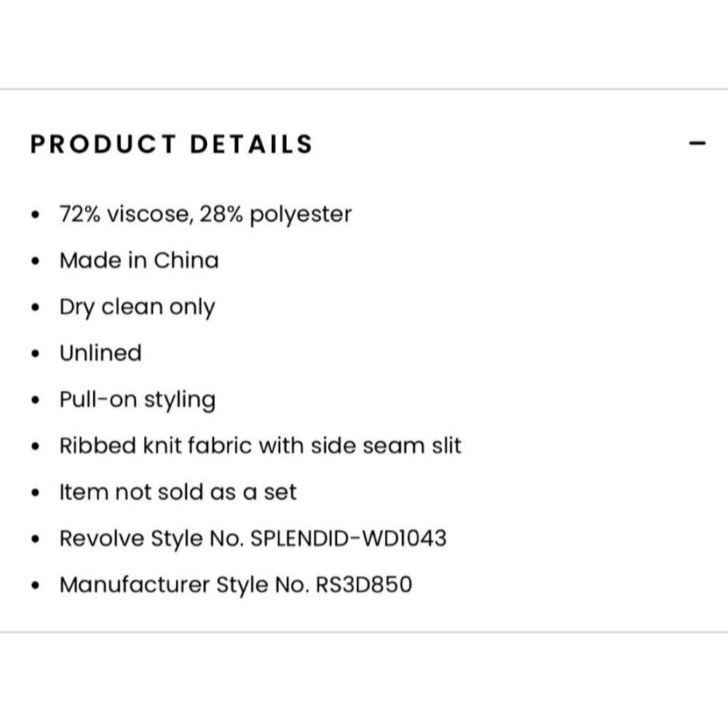Select the SPLENDID-WD1043 style code

coord(348,539)
